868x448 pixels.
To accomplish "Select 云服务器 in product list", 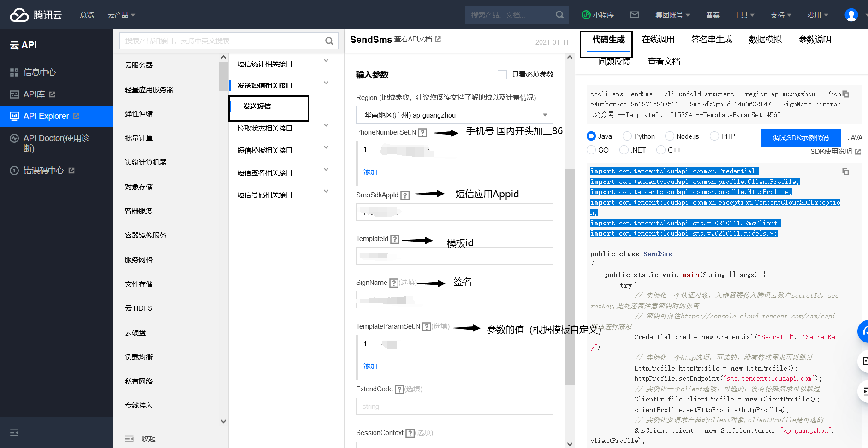I will [139, 65].
